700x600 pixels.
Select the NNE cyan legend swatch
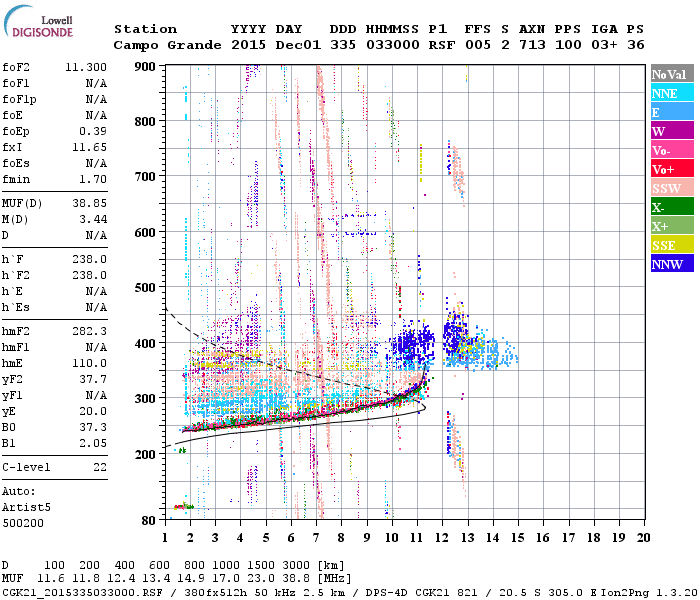point(672,93)
